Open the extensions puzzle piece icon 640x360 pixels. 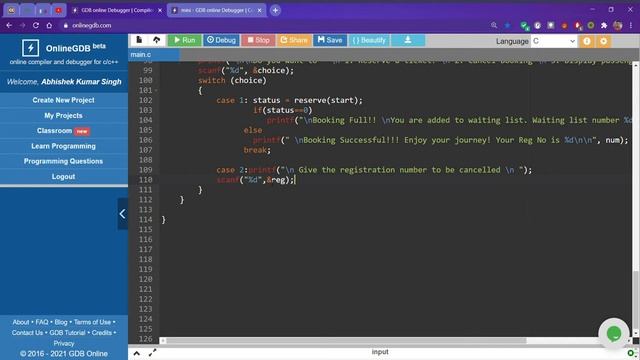[604, 25]
